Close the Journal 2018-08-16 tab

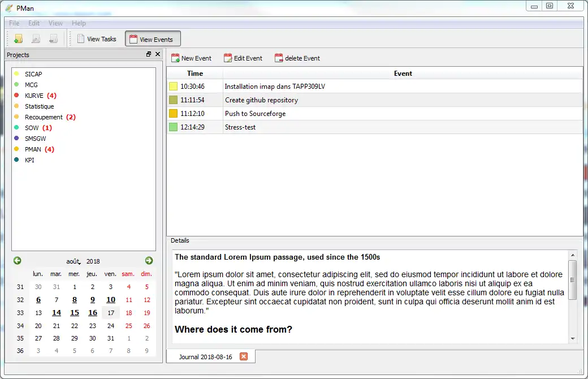point(244,356)
